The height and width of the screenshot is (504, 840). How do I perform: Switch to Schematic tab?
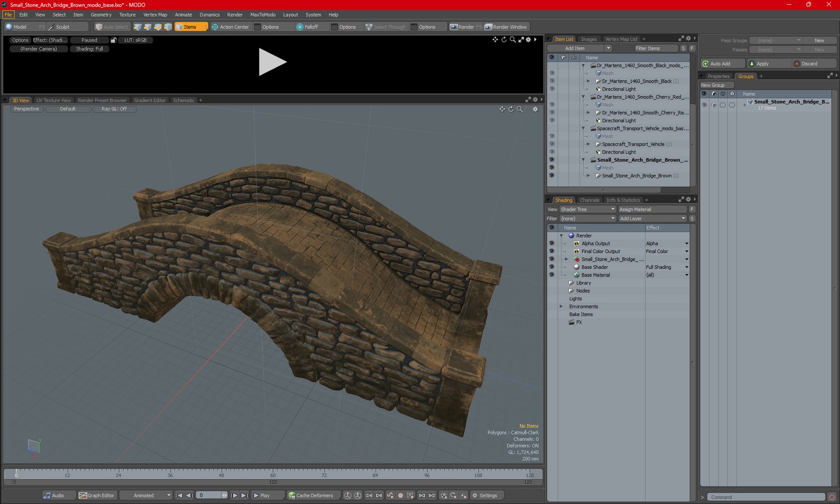(x=183, y=100)
